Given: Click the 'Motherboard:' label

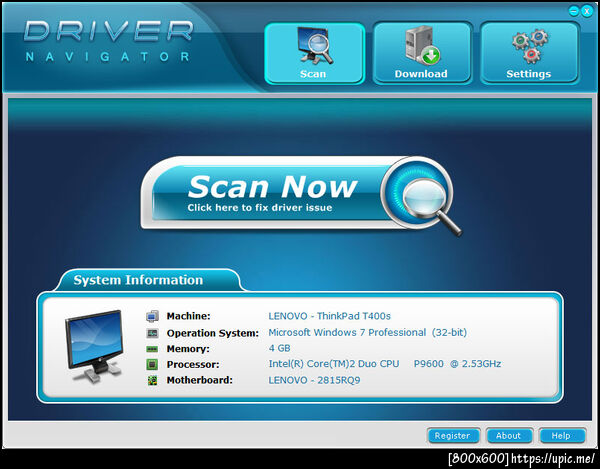Looking at the screenshot, I should click(200, 380).
